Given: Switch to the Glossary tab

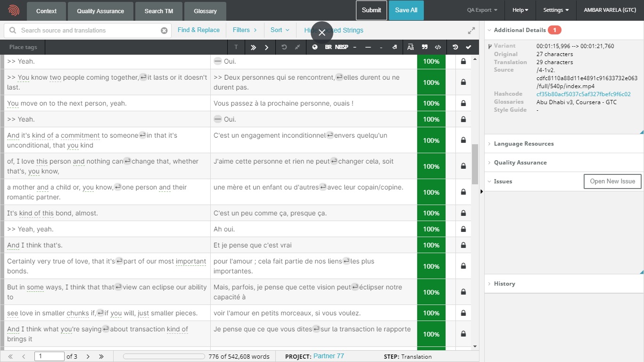Looking at the screenshot, I should click(x=205, y=11).
